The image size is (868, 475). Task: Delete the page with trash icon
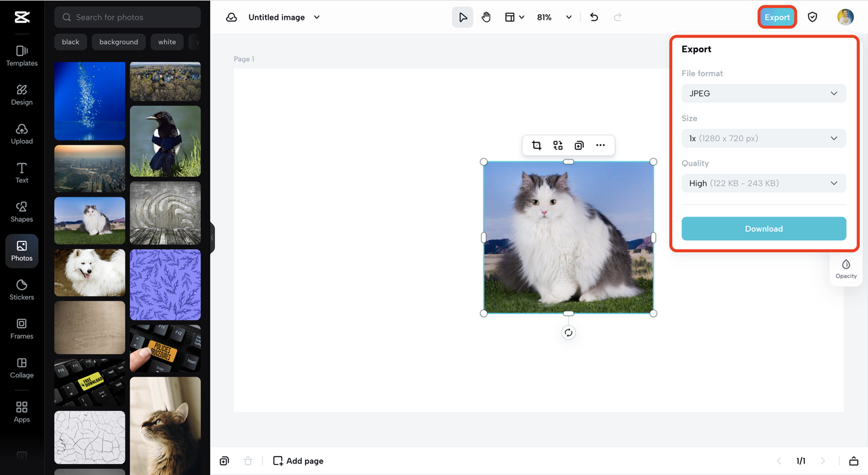[x=248, y=461]
